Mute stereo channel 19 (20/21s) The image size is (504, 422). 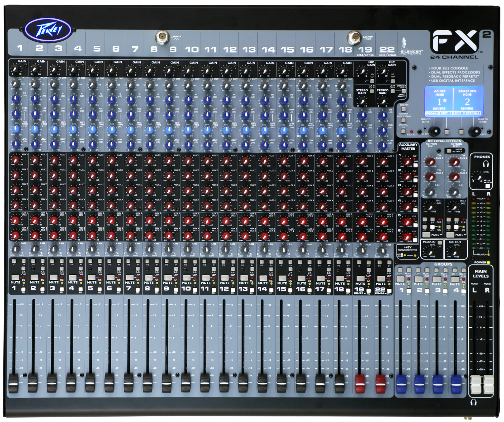[361, 279]
